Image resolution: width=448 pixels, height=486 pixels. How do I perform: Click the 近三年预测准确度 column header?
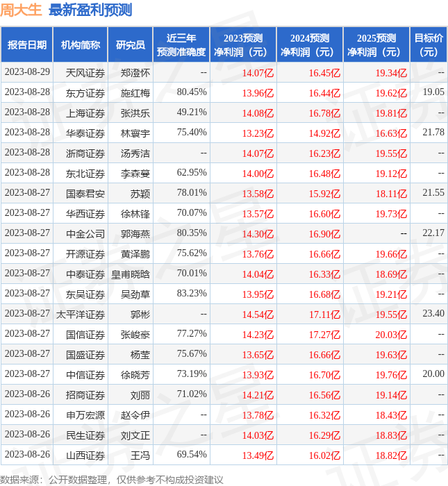coord(181,45)
